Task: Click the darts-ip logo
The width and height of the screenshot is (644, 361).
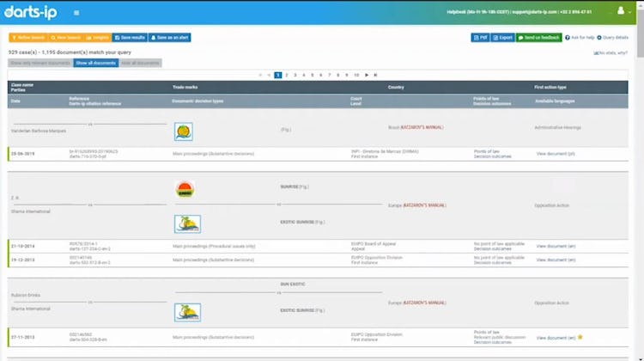Action: pos(31,12)
